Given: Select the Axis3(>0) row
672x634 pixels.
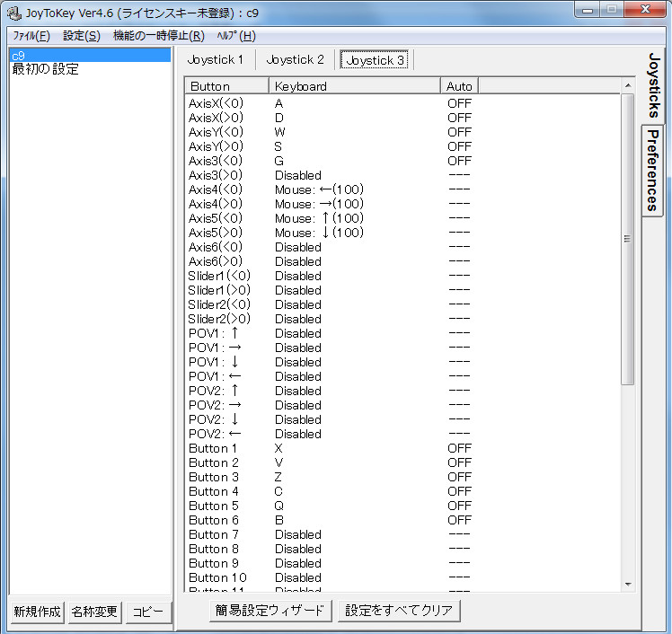Looking at the screenshot, I should coord(402,175).
